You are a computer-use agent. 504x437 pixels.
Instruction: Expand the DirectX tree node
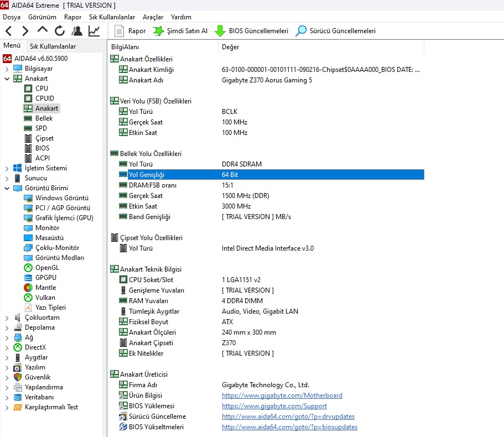click(7, 348)
